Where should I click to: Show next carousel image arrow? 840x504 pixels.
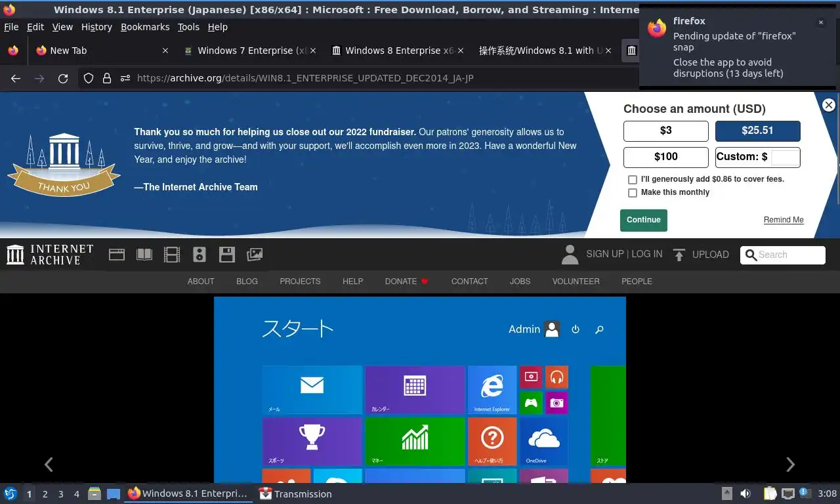(x=790, y=465)
